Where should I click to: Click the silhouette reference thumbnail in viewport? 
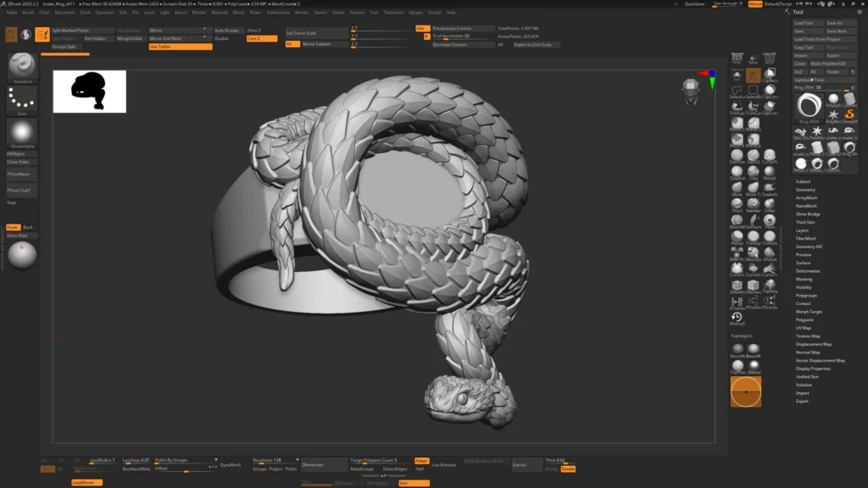pyautogui.click(x=90, y=91)
